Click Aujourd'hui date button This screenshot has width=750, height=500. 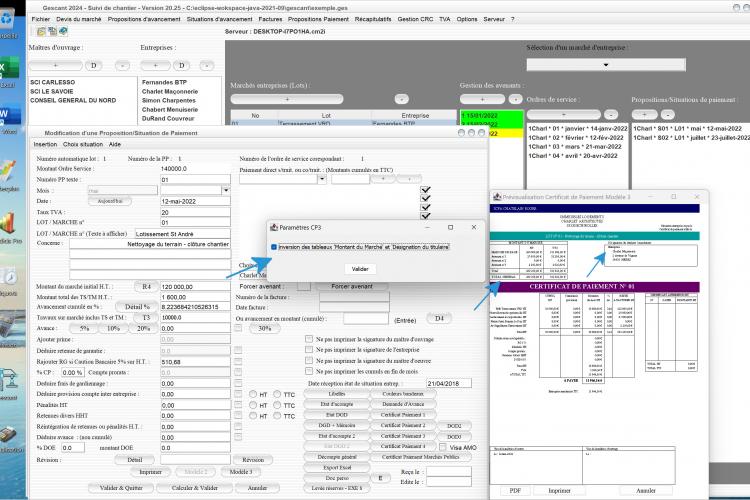(x=110, y=201)
